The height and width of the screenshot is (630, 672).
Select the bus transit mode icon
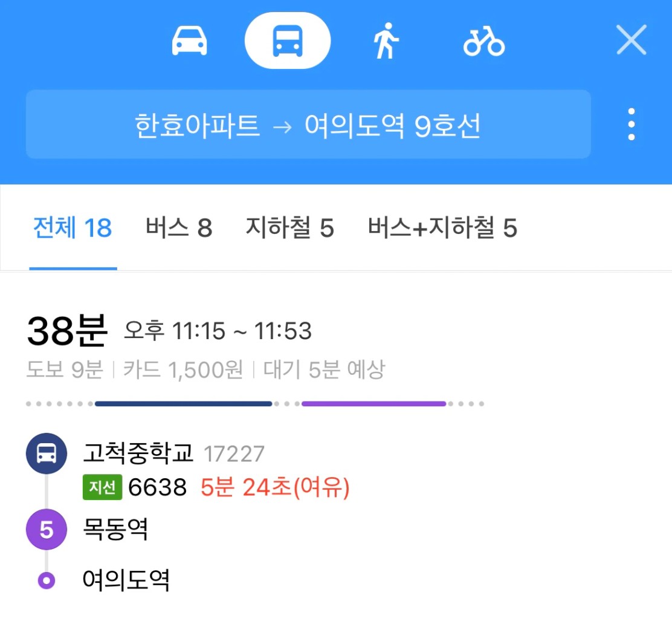pos(288,41)
